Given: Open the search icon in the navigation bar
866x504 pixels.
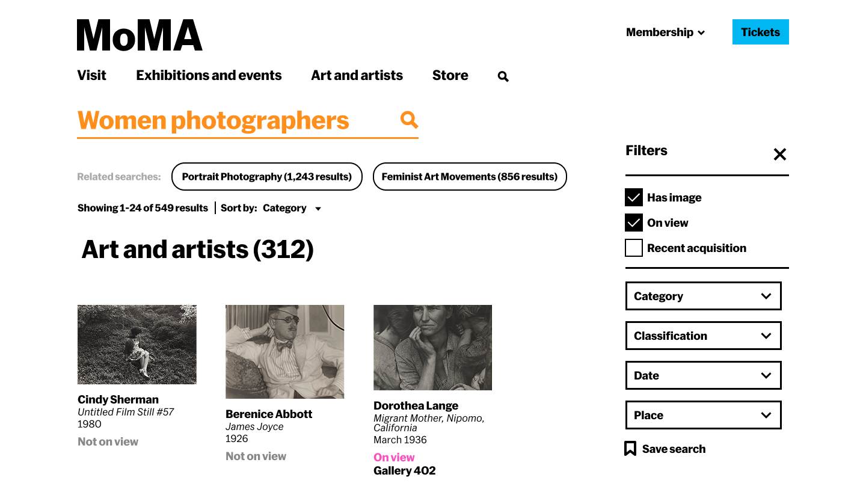Looking at the screenshot, I should (503, 76).
